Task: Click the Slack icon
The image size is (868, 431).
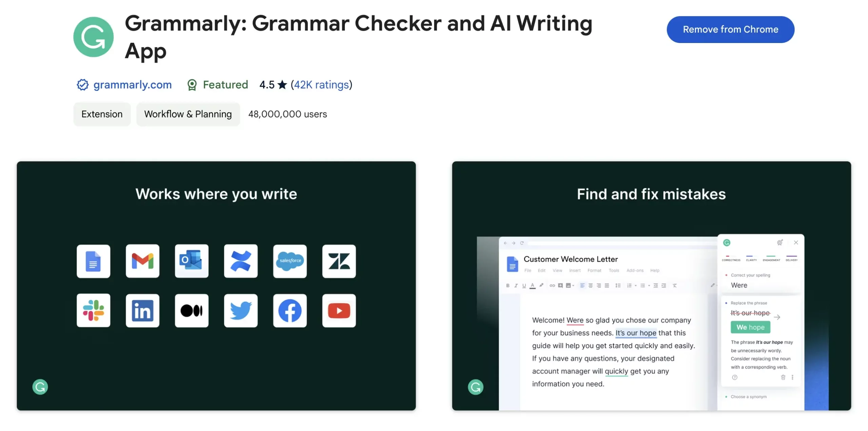Action: 94,310
